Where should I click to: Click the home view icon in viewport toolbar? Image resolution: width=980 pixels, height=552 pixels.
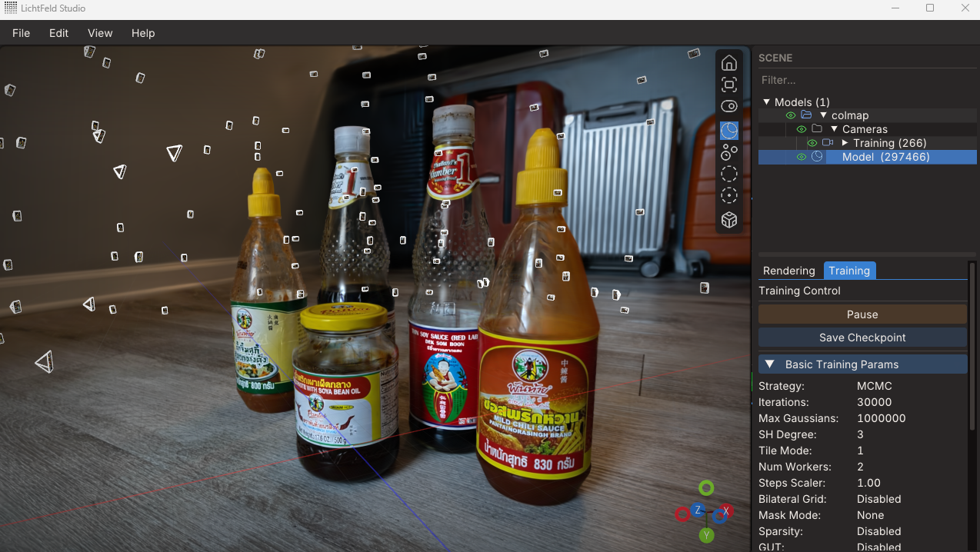coord(728,63)
